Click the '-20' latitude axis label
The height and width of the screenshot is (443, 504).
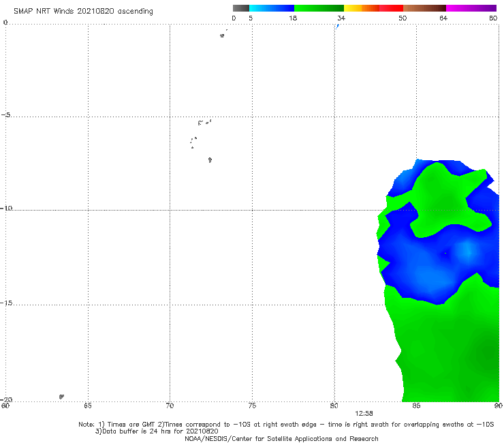coord(6,399)
